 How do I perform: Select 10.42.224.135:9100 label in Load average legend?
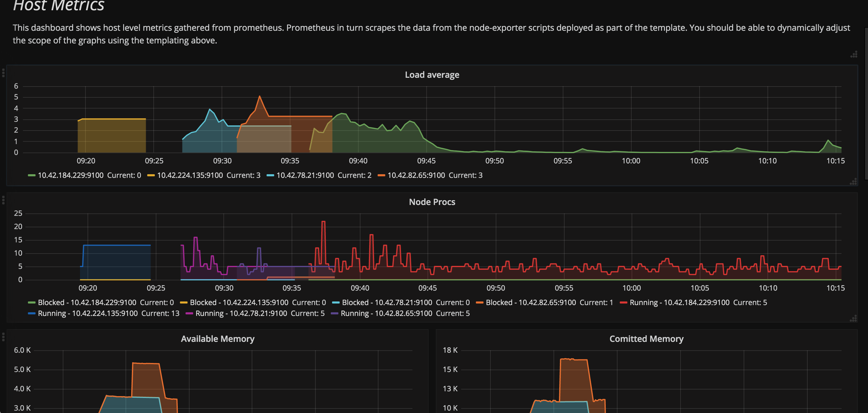pyautogui.click(x=190, y=175)
